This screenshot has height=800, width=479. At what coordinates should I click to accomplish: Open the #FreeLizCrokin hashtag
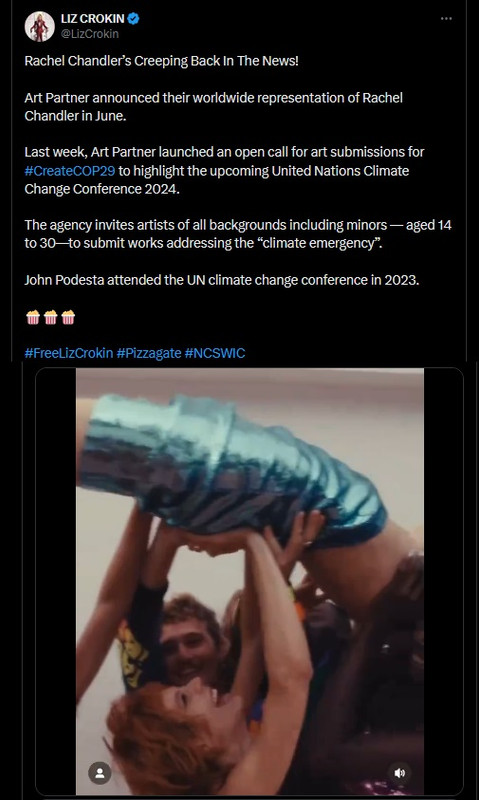[69, 353]
